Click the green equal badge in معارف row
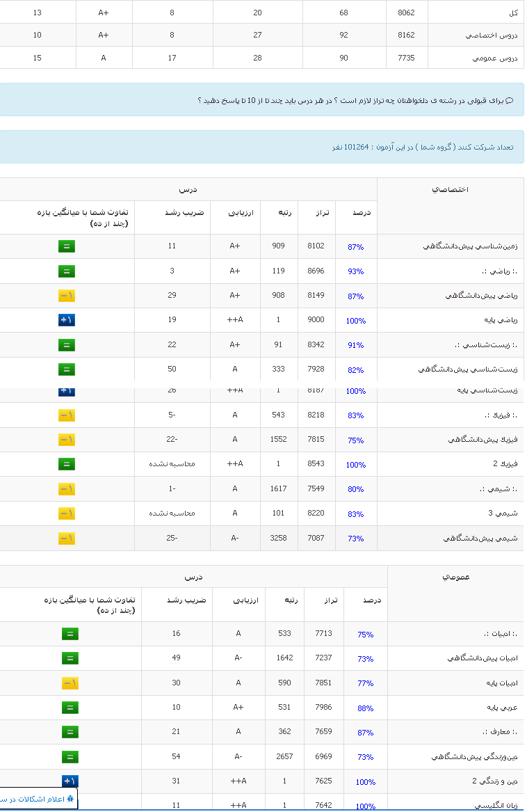 pos(70,732)
